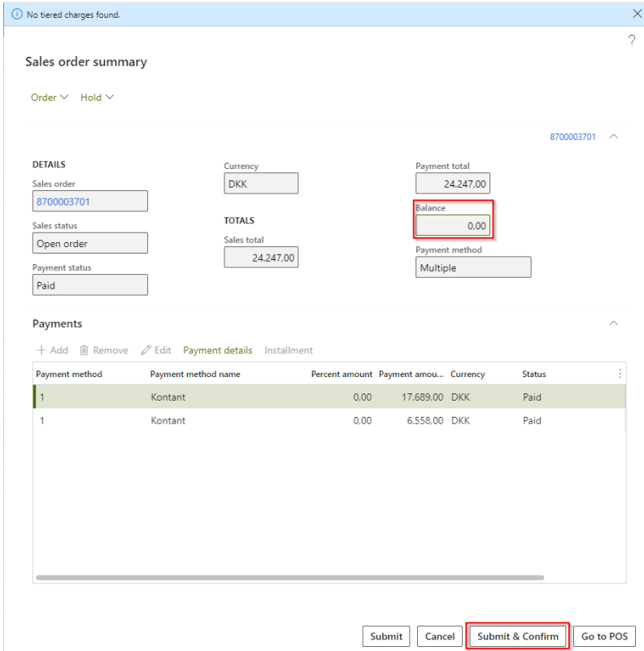
Task: Click the Edit pencil icon
Action: 146,350
